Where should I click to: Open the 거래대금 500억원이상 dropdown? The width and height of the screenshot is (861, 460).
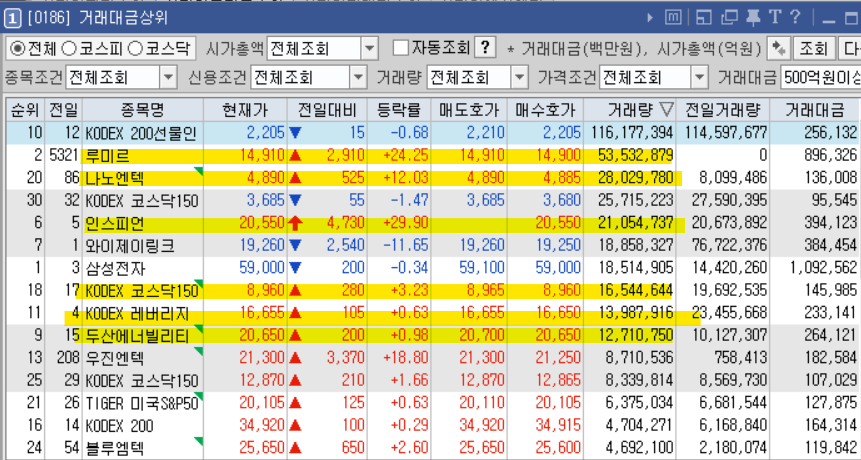[821, 77]
